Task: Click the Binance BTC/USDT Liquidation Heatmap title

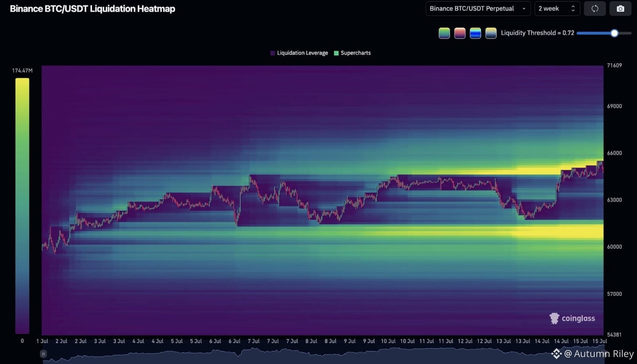Action: click(92, 9)
